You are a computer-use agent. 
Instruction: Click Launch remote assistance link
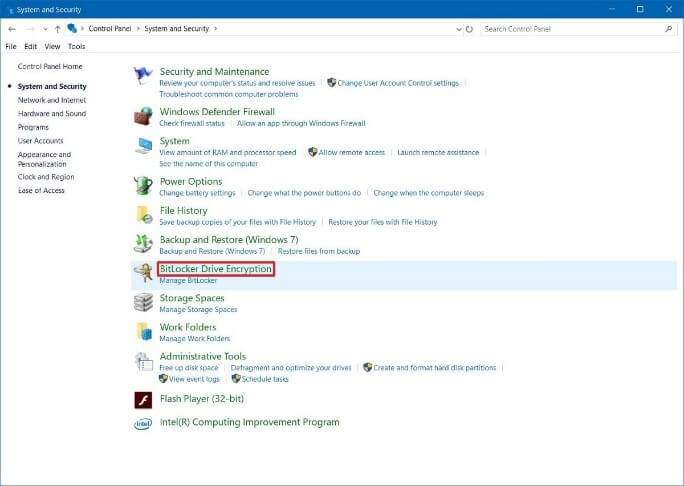click(x=438, y=152)
